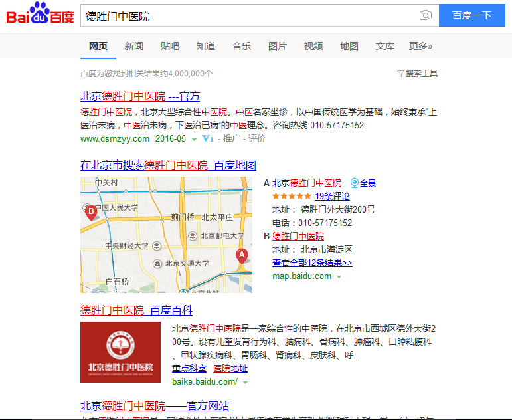The width and height of the screenshot is (512, 420).
Task: Click the search input field with 德胜门中医院
Action: click(x=246, y=15)
